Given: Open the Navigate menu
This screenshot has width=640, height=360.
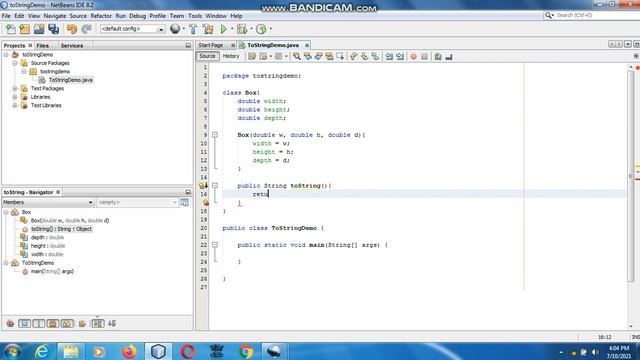Looking at the screenshot, I should pos(55,16).
